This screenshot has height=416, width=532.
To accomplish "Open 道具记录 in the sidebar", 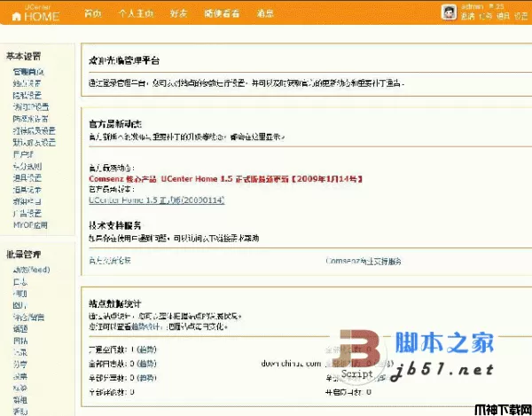I will tap(27, 190).
